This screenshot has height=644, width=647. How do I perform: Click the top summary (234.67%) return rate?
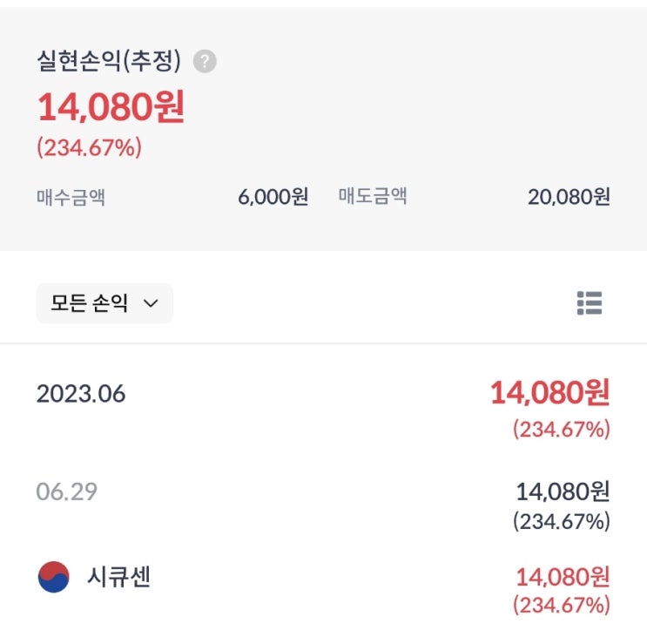click(x=89, y=148)
